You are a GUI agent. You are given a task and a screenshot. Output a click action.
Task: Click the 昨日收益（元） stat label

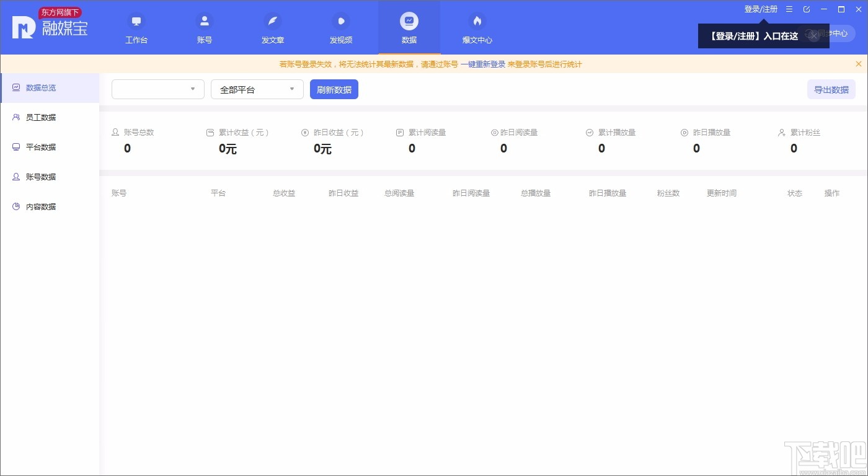(x=339, y=133)
